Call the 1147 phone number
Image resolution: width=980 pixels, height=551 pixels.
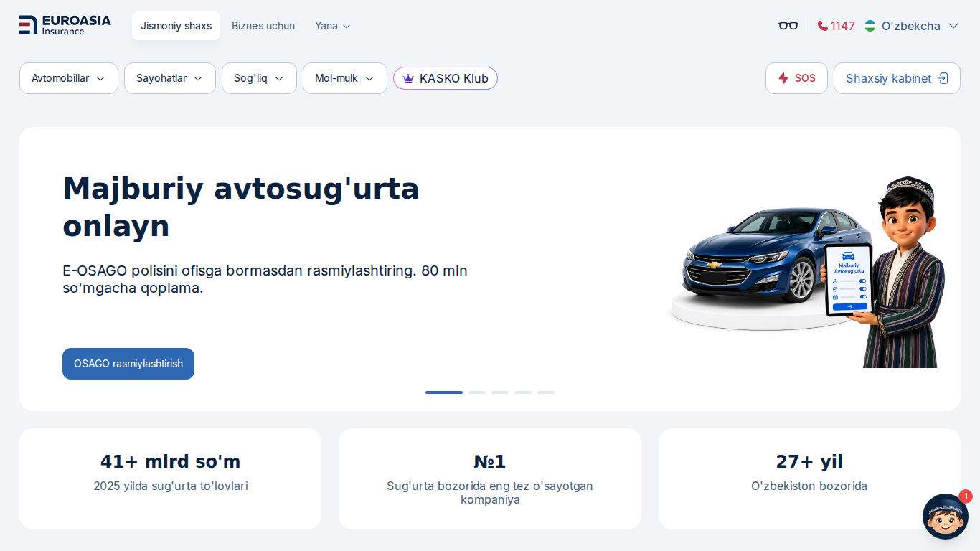click(837, 26)
